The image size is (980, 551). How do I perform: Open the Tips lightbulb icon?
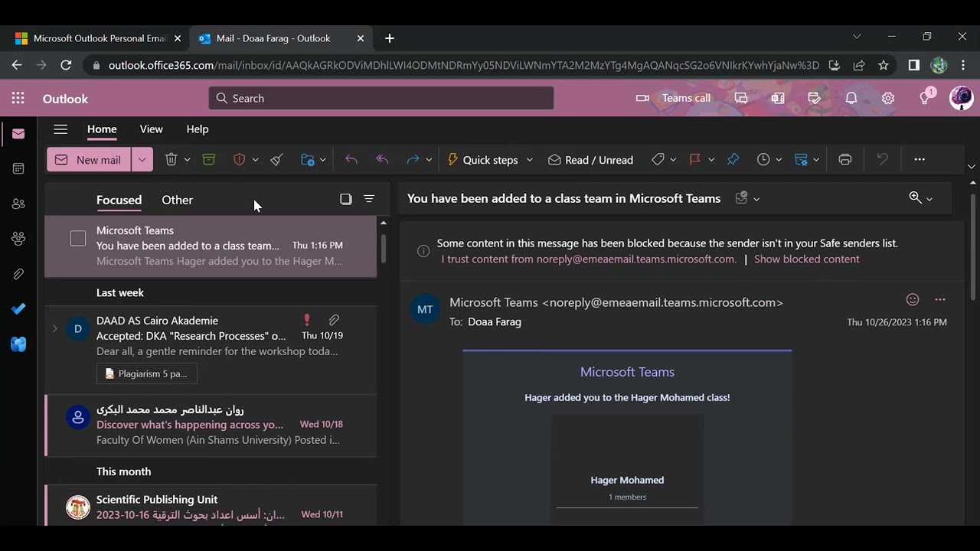tap(925, 98)
